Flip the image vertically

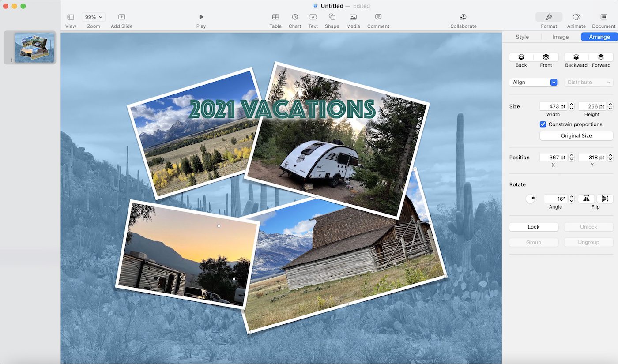pyautogui.click(x=605, y=199)
